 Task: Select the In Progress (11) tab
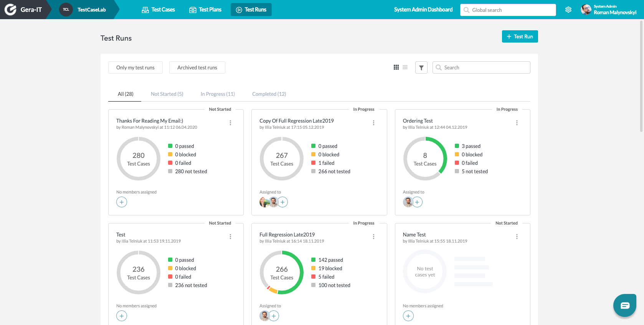[x=218, y=94]
